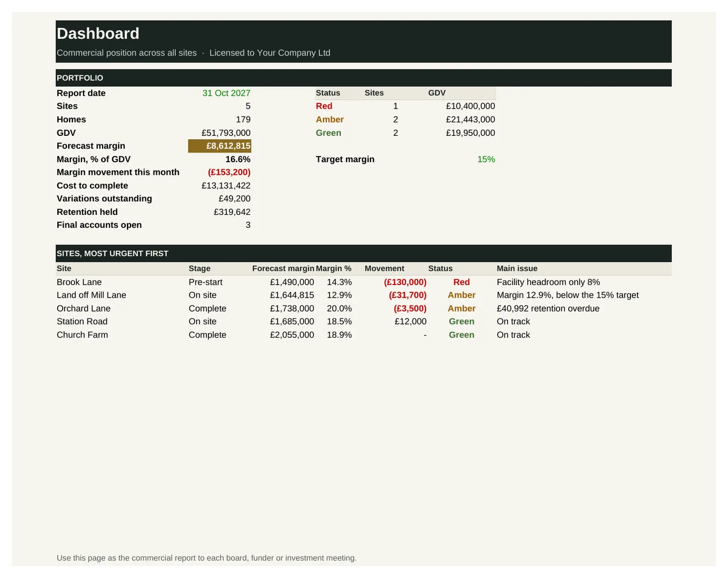Select Land off Mill Lane movement (£31,700)
The width and height of the screenshot is (728, 578).
pos(408,295)
